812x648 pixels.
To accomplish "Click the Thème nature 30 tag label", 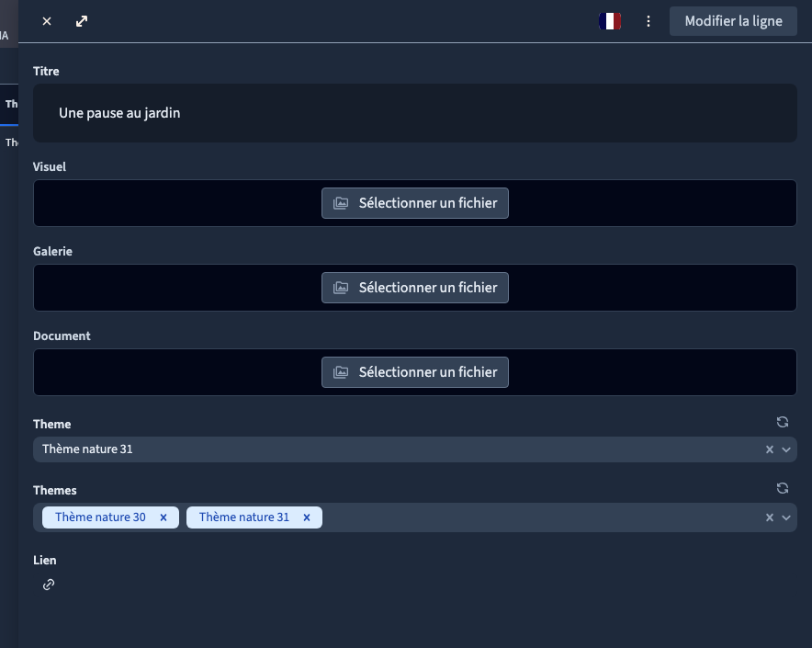I will point(100,517).
